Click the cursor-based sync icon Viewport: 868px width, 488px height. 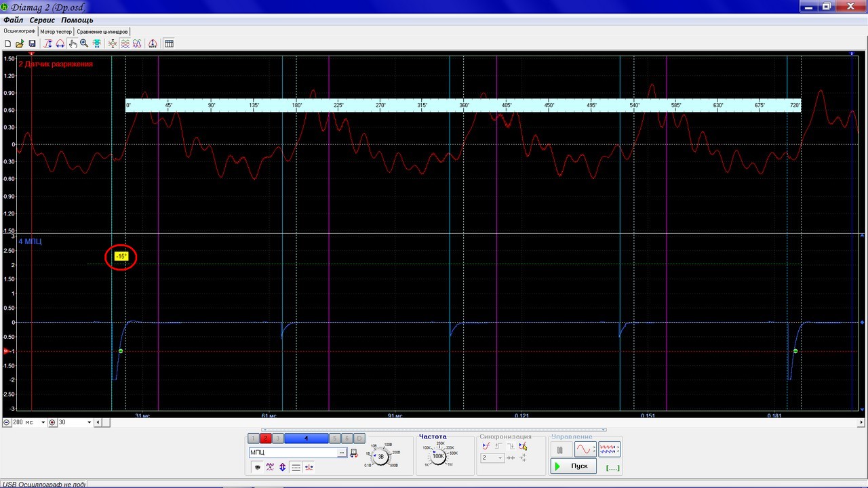point(523,446)
